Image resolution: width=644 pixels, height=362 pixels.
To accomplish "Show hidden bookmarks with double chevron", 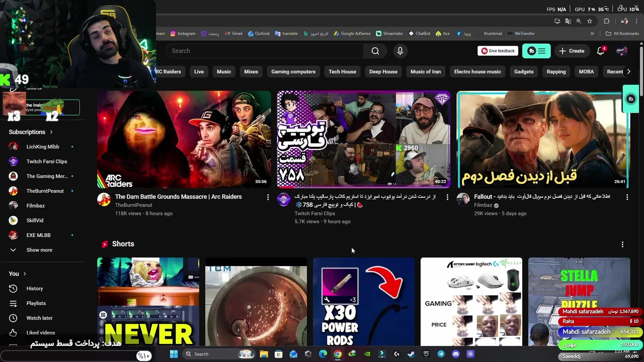I will point(592,34).
